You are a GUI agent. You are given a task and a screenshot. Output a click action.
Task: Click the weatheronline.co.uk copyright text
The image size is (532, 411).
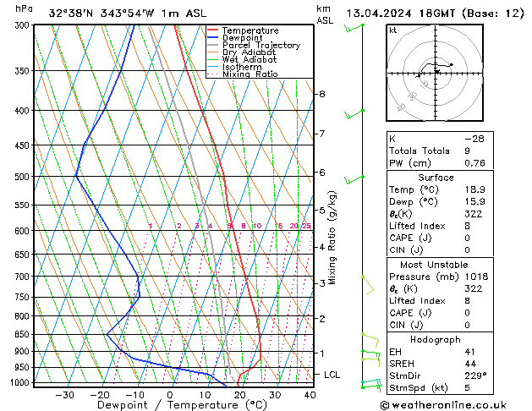(443, 405)
